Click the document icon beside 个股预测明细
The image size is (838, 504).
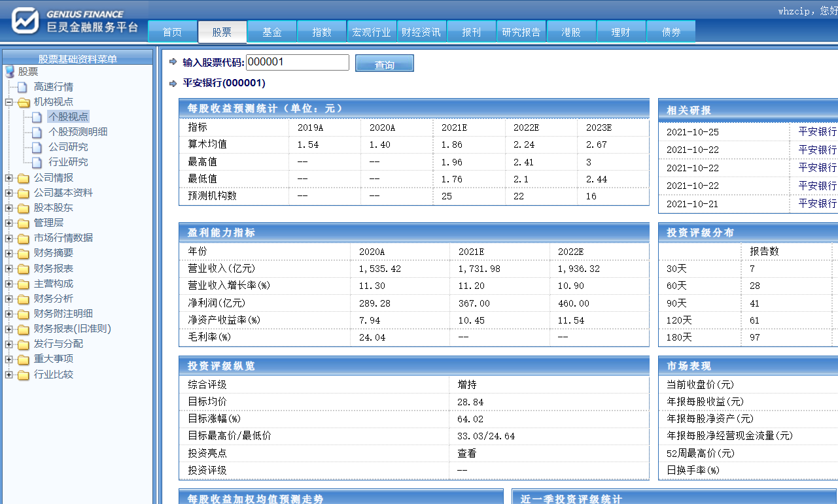(x=37, y=132)
